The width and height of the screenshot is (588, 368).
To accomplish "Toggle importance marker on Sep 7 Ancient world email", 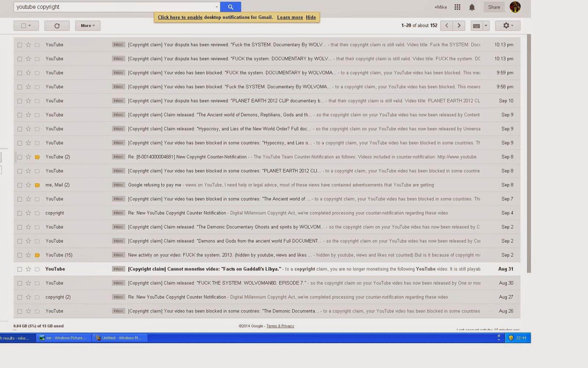I will [37, 199].
